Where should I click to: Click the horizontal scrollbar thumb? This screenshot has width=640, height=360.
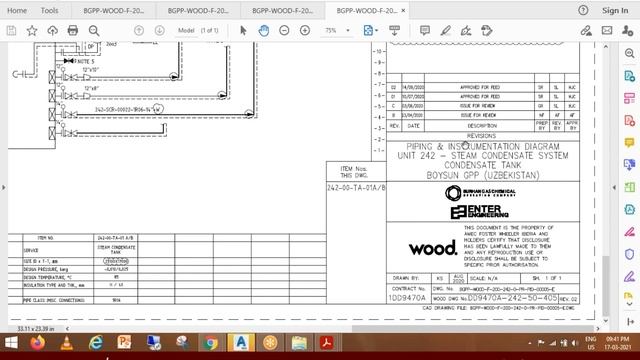473,329
